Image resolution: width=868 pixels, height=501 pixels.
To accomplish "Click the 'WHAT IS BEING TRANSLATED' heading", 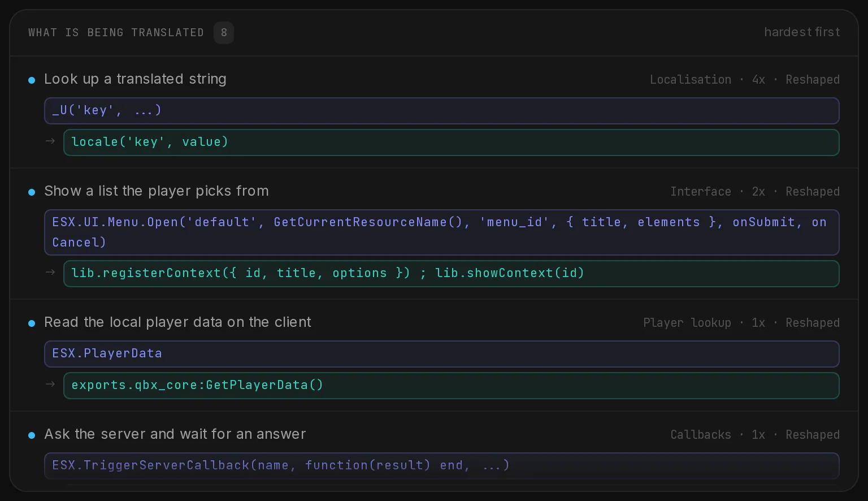I will (116, 33).
